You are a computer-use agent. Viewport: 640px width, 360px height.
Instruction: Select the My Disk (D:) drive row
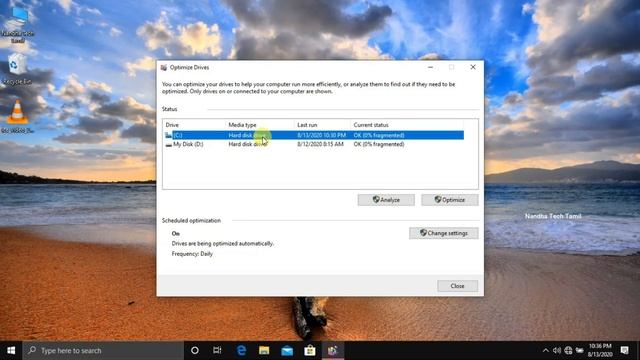(x=314, y=144)
